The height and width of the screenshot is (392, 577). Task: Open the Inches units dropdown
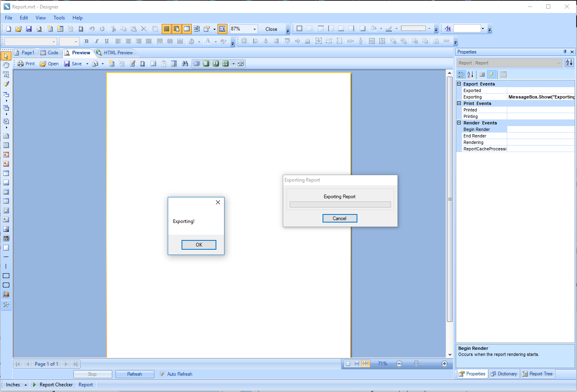tap(17, 385)
